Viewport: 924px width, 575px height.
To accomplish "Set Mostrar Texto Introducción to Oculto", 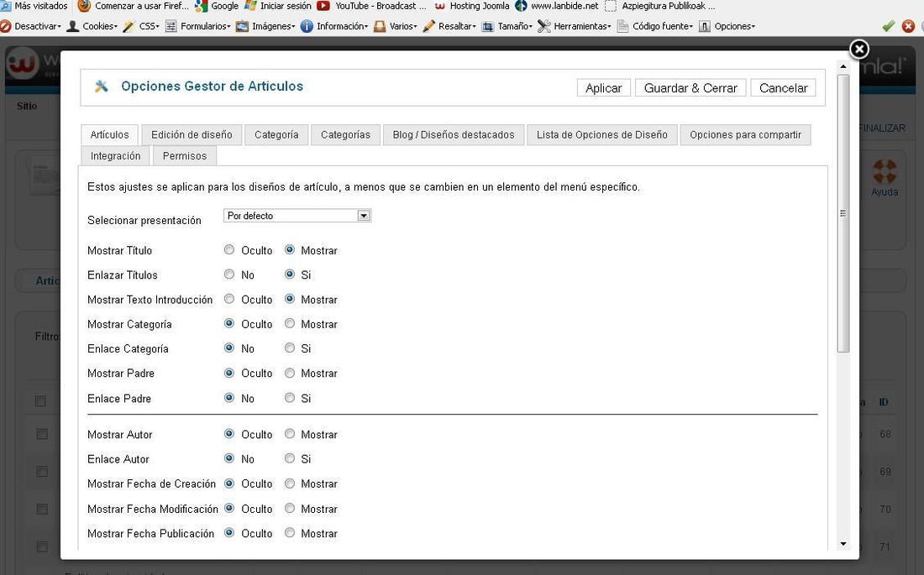I will [x=229, y=300].
